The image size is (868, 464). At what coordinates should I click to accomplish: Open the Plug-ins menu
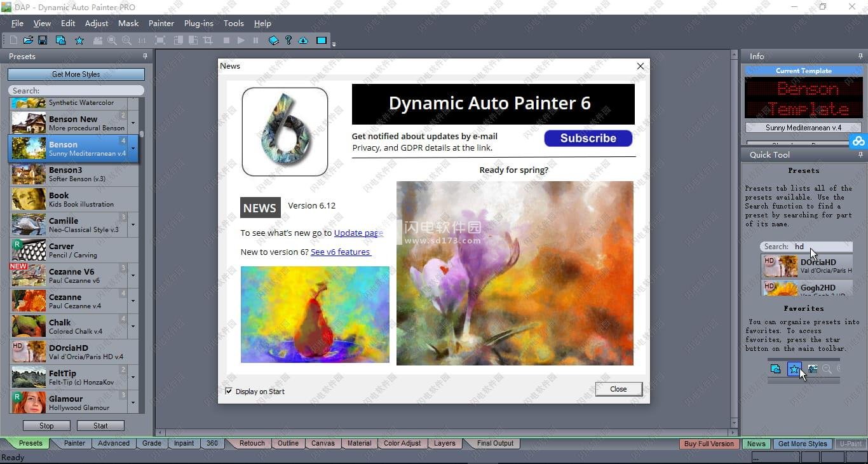click(x=199, y=23)
